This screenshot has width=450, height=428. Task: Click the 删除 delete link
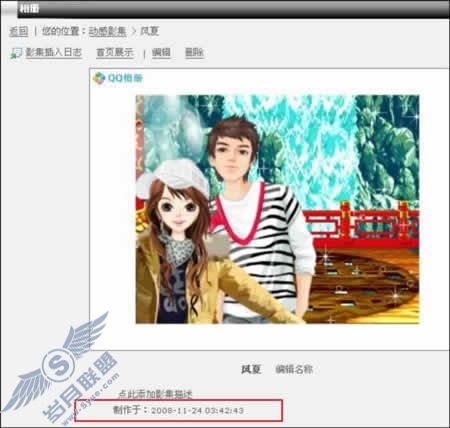(x=194, y=52)
